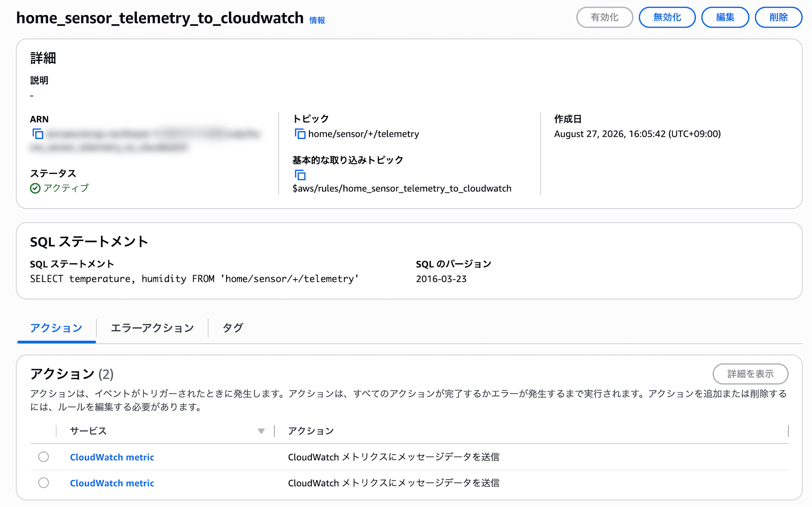812x507 pixels.
Task: Select the second CloudWatch metric radio button
Action: [x=43, y=483]
